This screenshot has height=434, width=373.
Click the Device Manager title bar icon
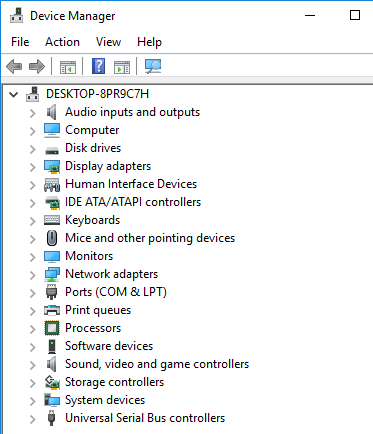(x=17, y=15)
